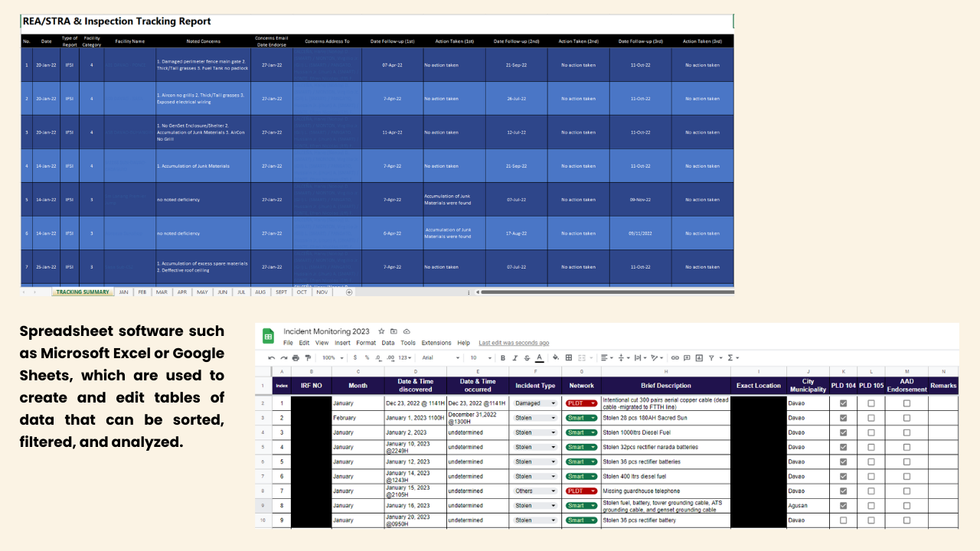Screen dimensions: 980x551
Task: Click the Functions sigma icon
Action: (x=730, y=357)
